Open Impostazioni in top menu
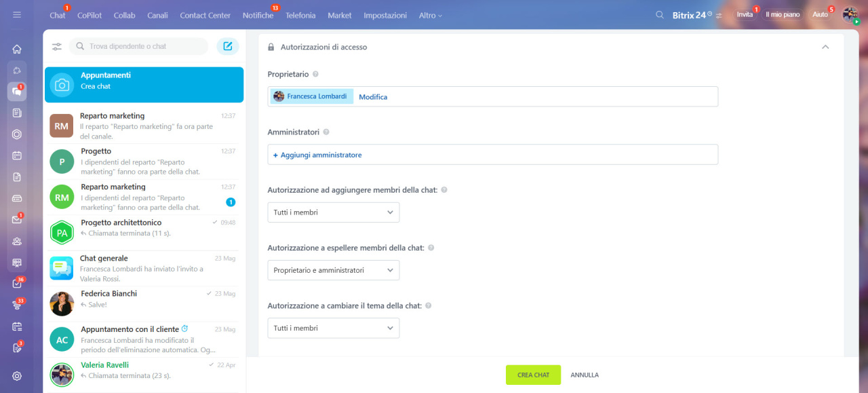The height and width of the screenshot is (393, 868). coord(385,15)
